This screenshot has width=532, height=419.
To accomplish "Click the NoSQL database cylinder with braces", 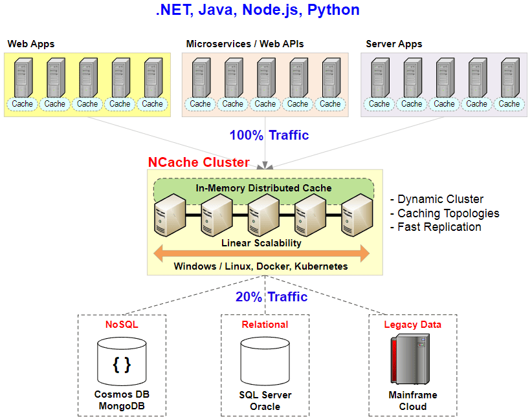I will click(122, 361).
